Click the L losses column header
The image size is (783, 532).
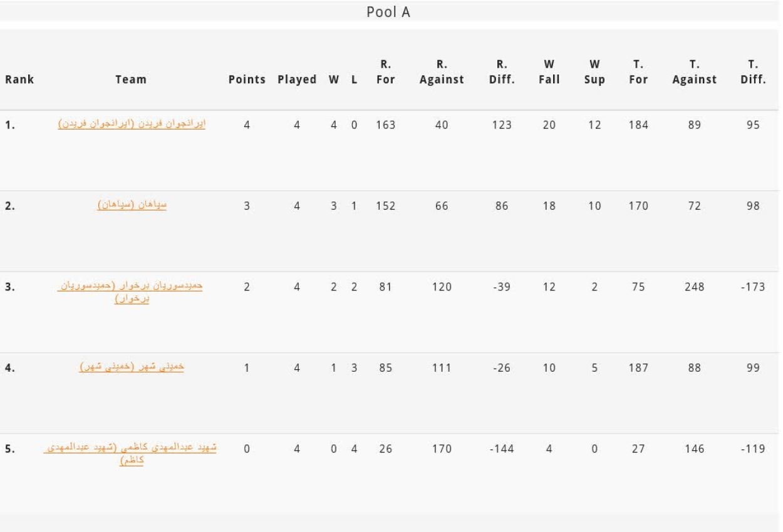[x=354, y=79]
